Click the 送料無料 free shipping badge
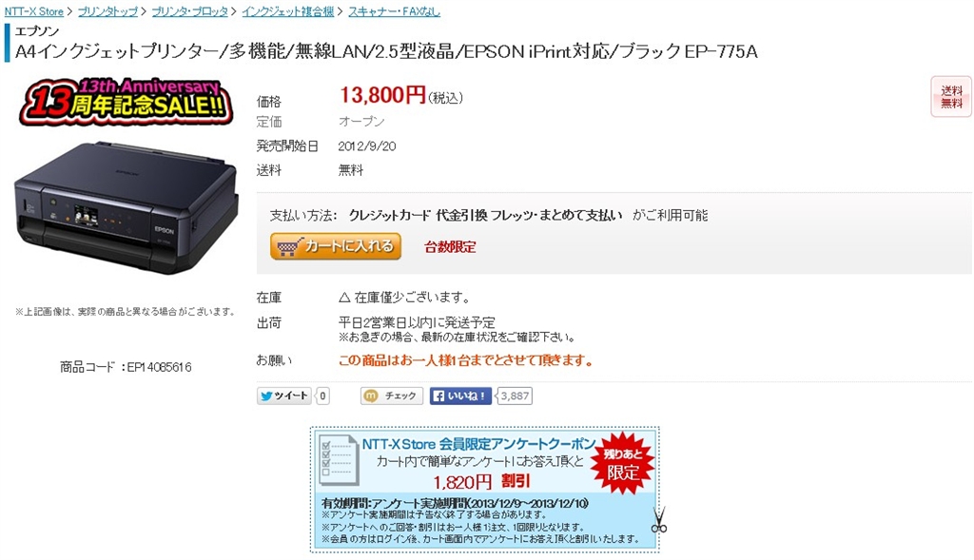974x560 pixels. 951,97
